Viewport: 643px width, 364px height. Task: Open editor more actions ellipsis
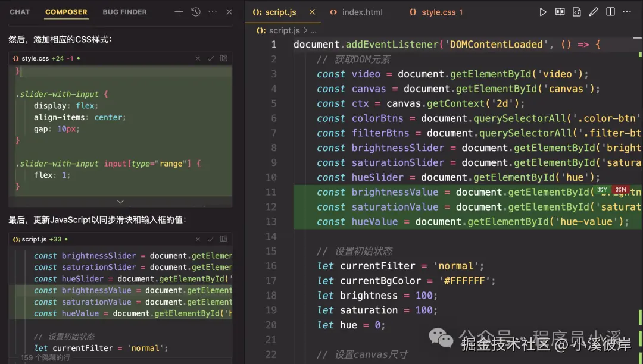[626, 12]
